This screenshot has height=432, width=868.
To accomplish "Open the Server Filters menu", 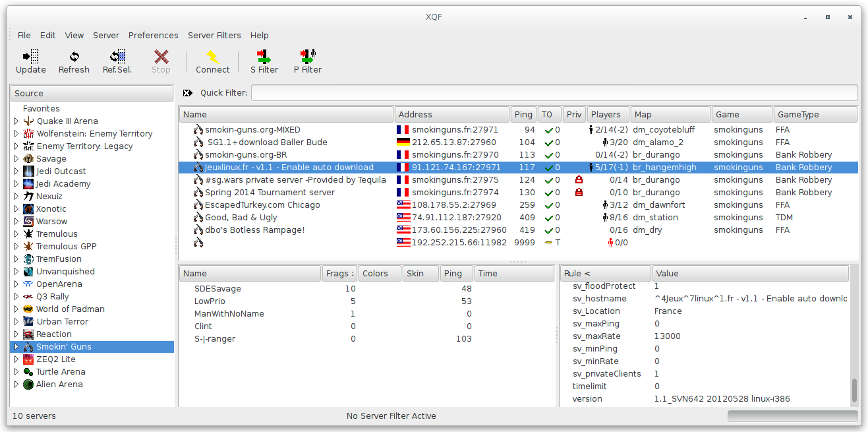I will point(214,36).
